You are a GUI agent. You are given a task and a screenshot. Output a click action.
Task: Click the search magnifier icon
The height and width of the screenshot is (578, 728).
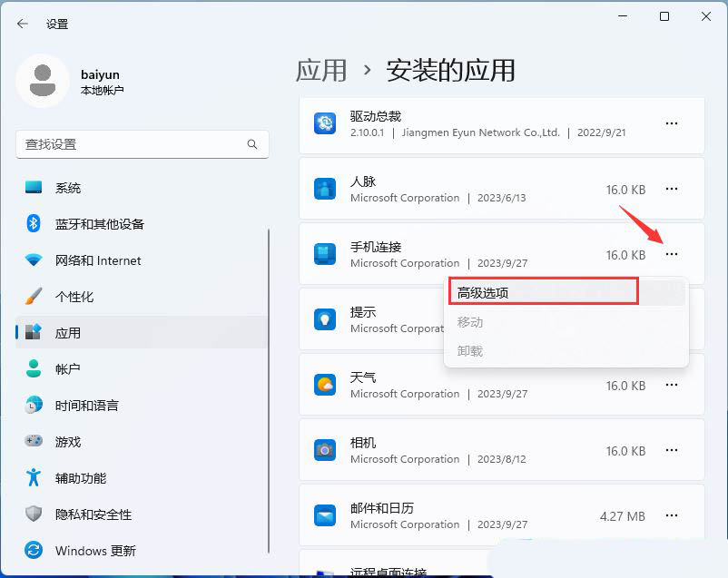252,144
